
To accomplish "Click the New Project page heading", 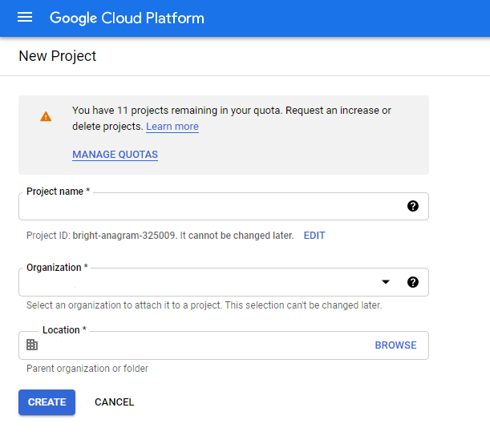I will coord(57,56).
